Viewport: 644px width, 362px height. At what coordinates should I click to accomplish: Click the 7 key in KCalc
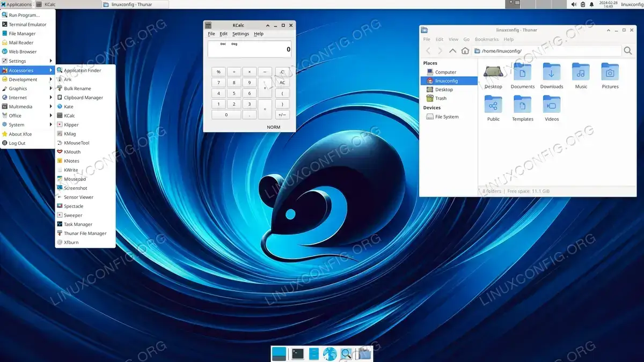[218, 83]
